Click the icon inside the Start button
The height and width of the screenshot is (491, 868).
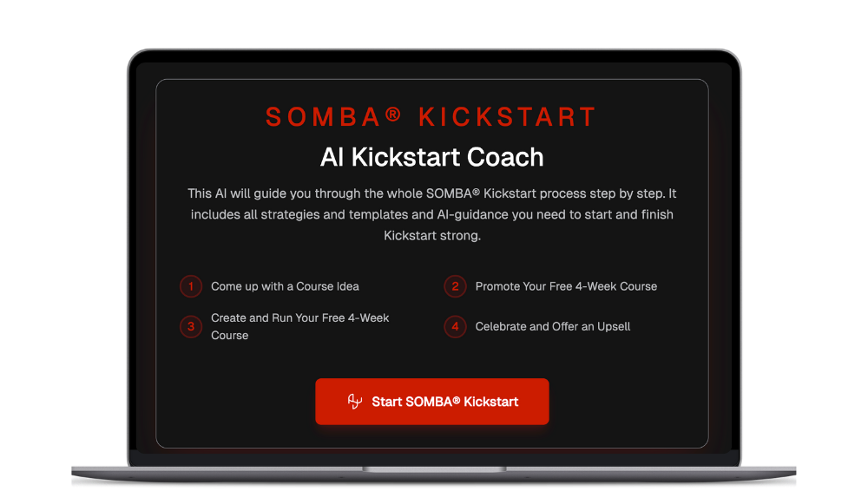click(354, 402)
